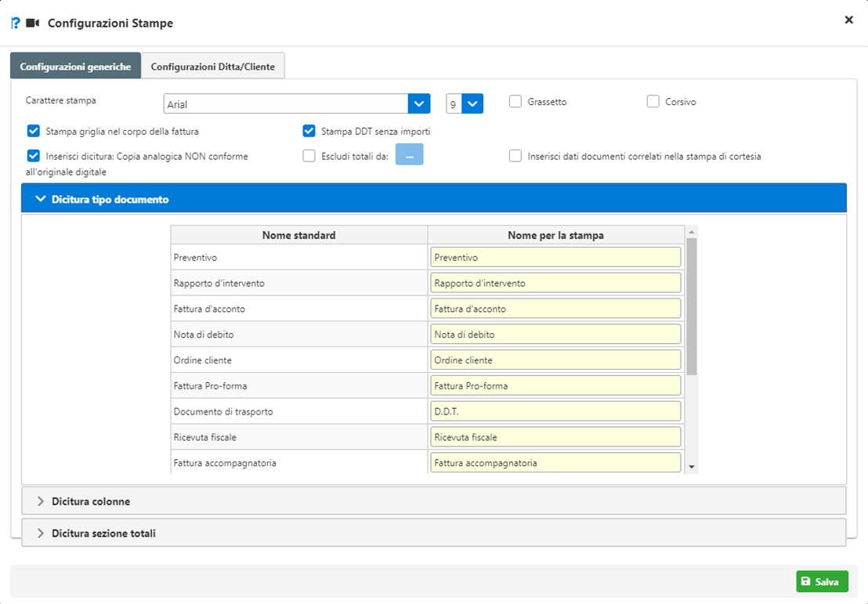The image size is (868, 604).
Task: Expand the Dicitura colonne section
Action: tap(433, 501)
